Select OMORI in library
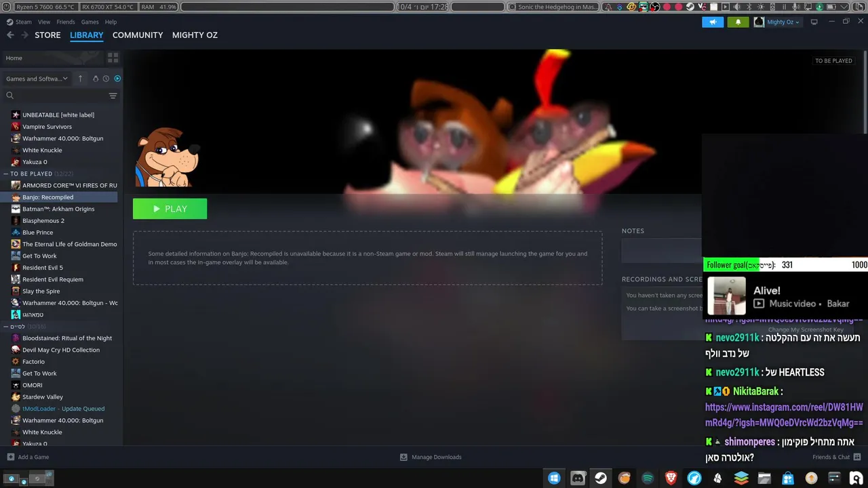This screenshot has width=868, height=488. click(x=33, y=385)
